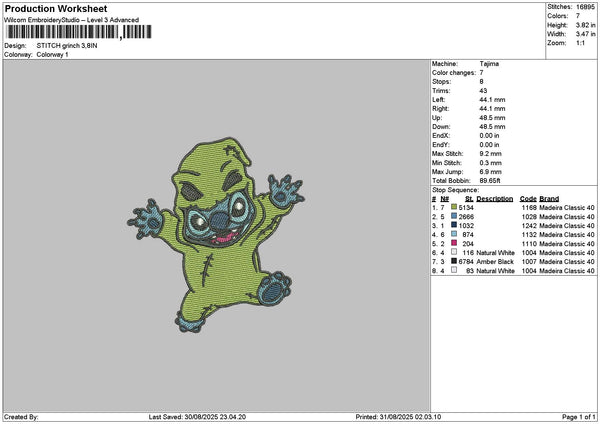The width and height of the screenshot is (600, 424).
Task: Click the Width value 3.47 in
Action: pos(585,34)
